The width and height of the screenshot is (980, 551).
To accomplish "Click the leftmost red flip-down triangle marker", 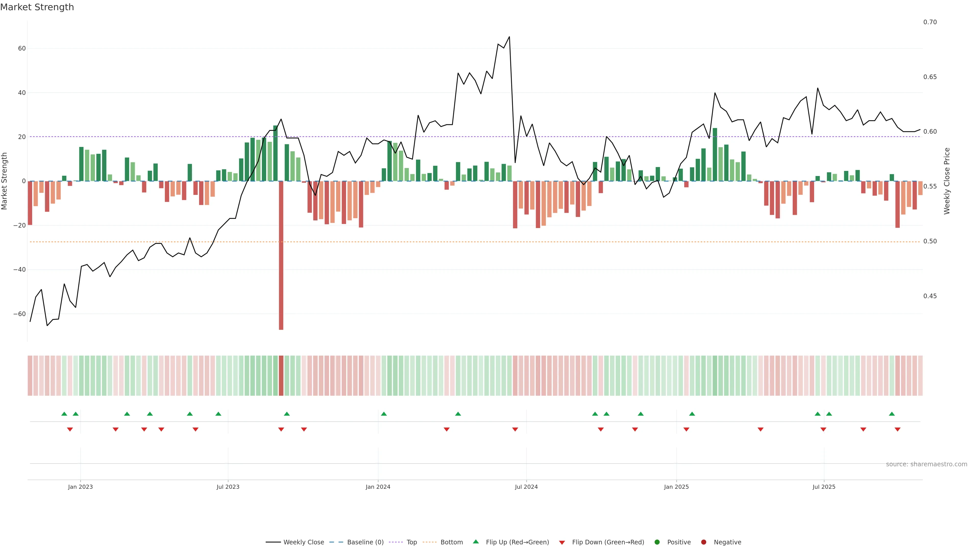I will [x=70, y=429].
